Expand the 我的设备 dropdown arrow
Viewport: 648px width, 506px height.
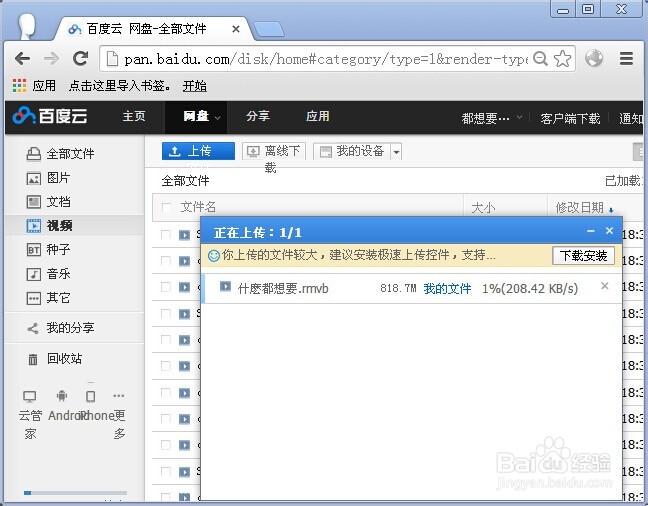(396, 152)
